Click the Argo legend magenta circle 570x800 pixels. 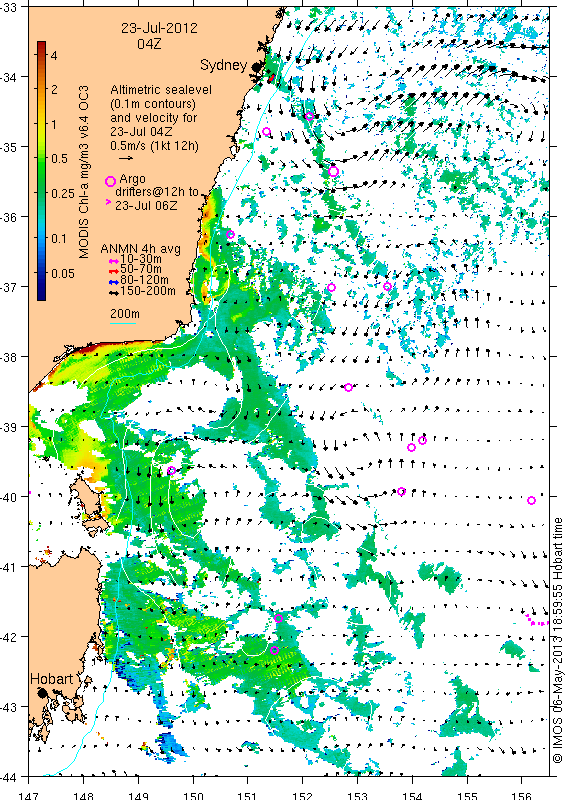[110, 181]
